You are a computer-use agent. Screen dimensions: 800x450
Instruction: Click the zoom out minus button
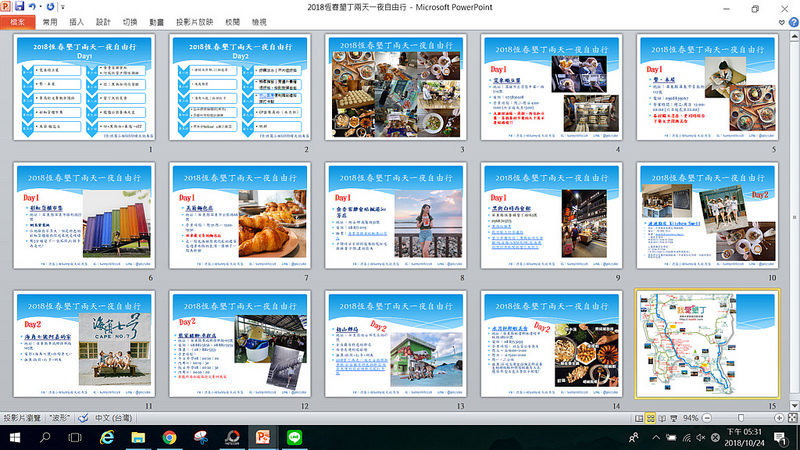(x=704, y=417)
